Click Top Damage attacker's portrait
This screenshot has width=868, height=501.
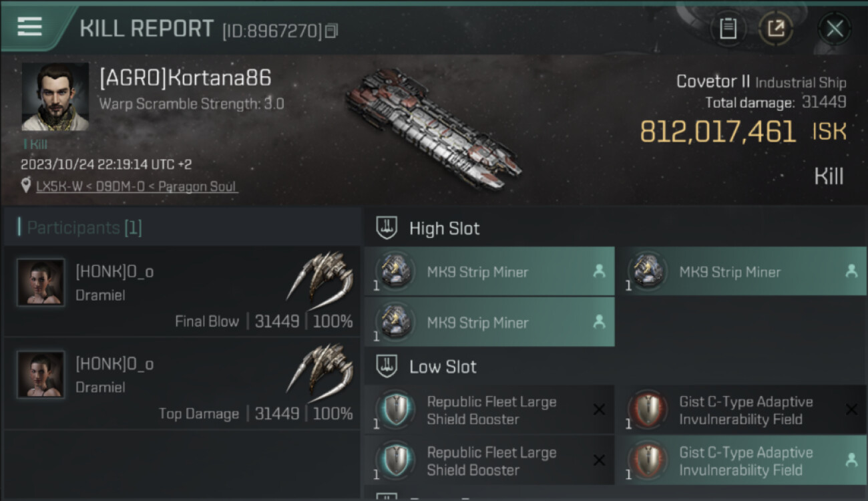41,374
